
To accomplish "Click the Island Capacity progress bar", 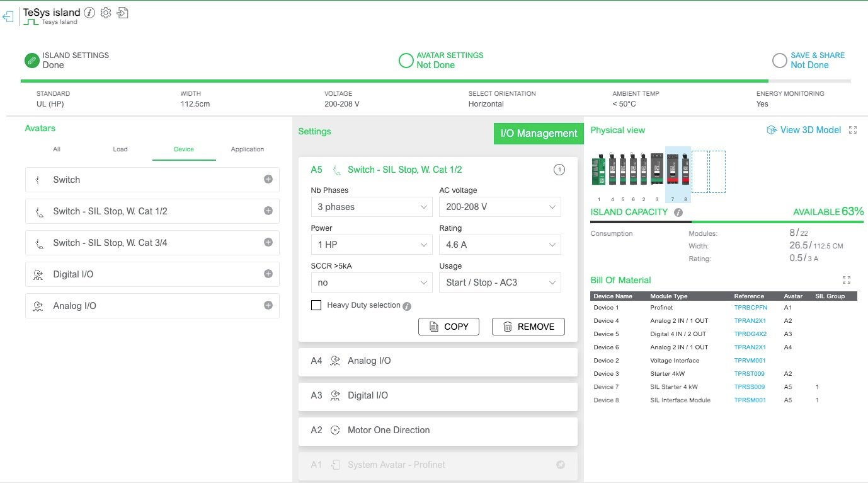I will tap(727, 222).
